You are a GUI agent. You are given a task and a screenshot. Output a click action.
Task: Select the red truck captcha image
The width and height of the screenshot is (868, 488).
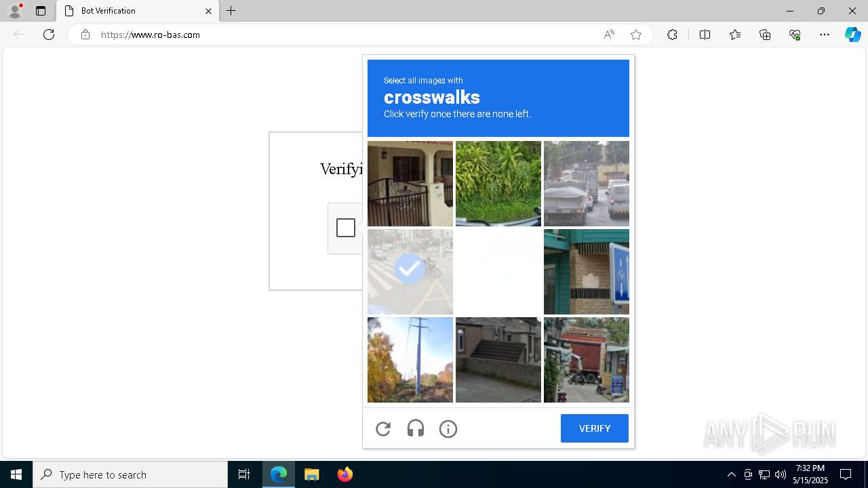point(587,360)
